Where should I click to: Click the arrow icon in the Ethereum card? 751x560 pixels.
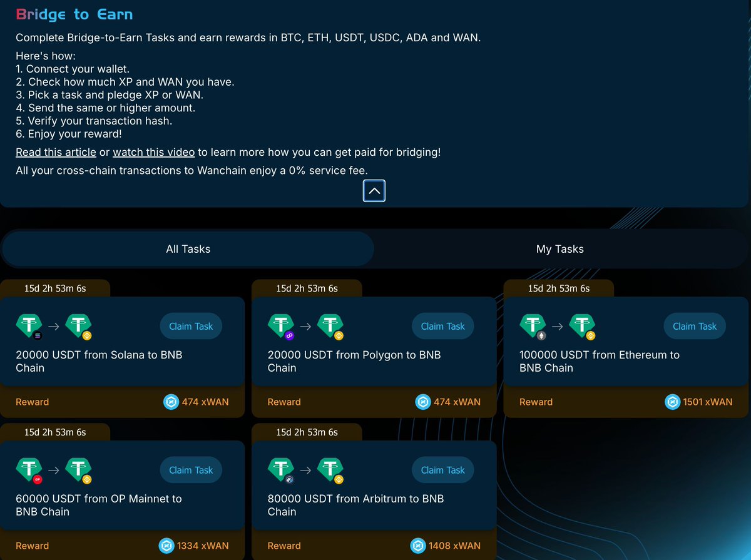click(x=558, y=326)
